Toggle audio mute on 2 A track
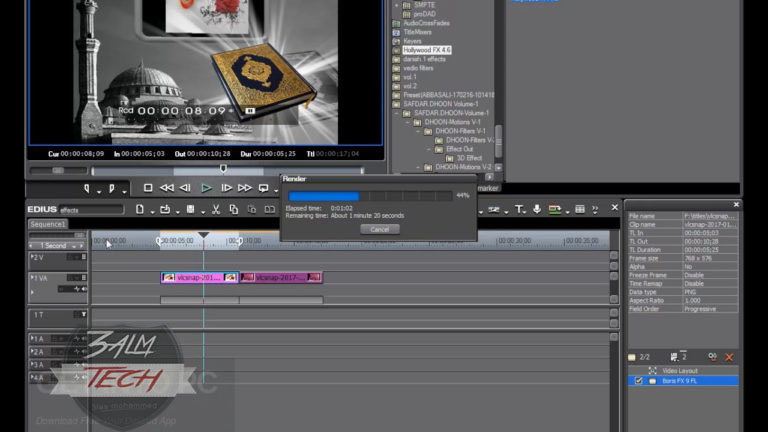The width and height of the screenshot is (768, 432). (84, 352)
